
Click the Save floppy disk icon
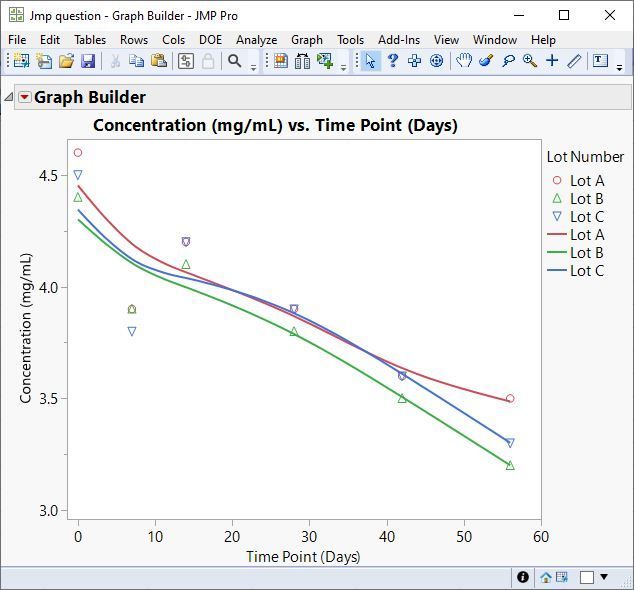click(x=88, y=61)
